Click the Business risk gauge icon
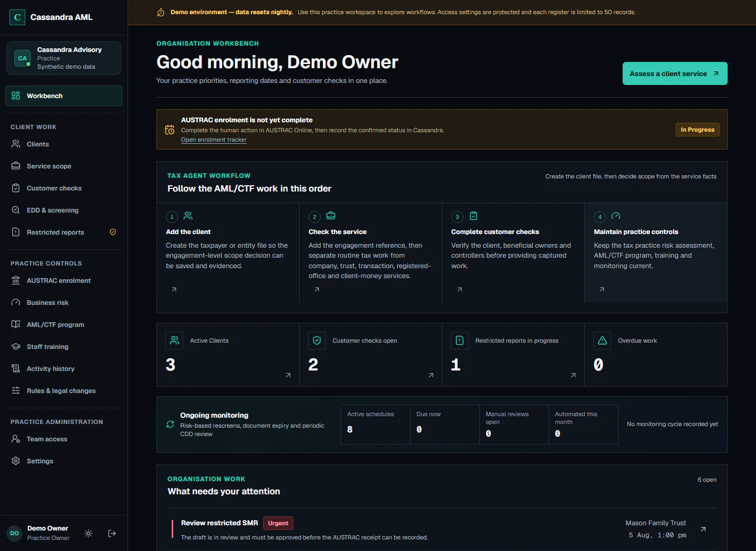 [16, 303]
